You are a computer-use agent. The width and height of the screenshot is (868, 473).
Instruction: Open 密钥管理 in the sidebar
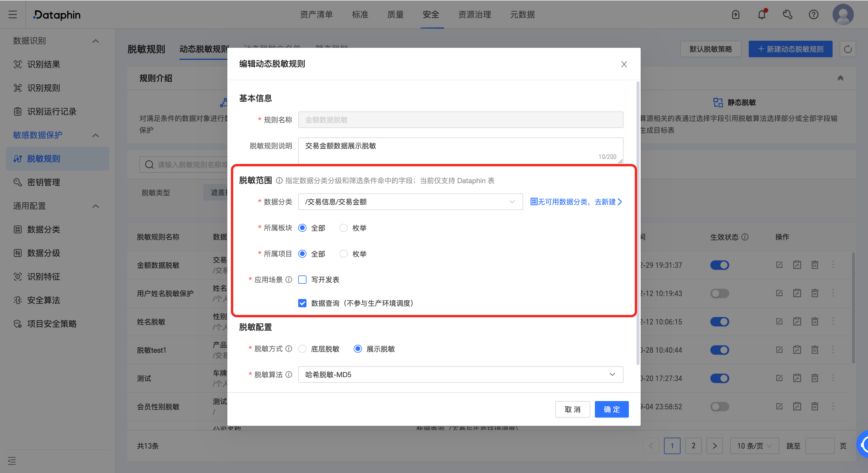coord(43,182)
